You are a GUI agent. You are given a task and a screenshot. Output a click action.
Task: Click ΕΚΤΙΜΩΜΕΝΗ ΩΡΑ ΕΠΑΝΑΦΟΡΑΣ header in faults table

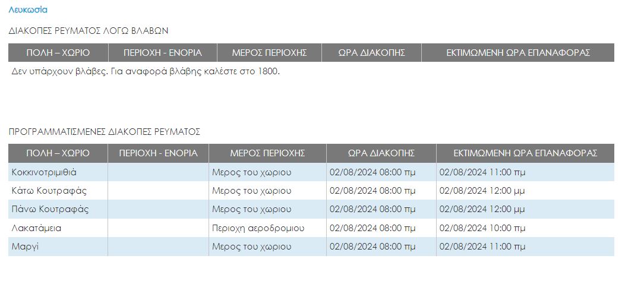[x=518, y=53]
